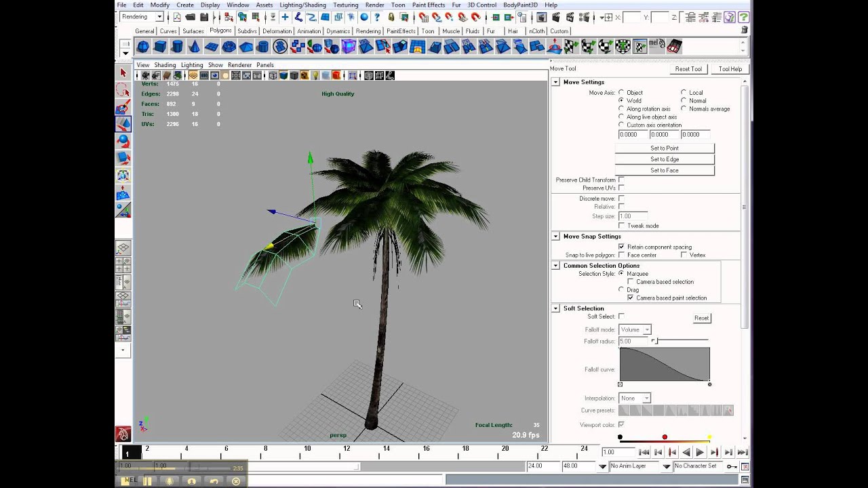Open the viewport Shading menu

point(165,65)
